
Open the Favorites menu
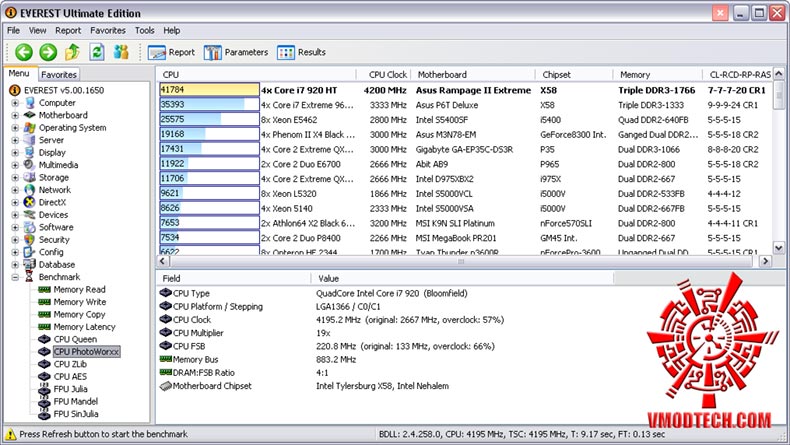(x=108, y=30)
